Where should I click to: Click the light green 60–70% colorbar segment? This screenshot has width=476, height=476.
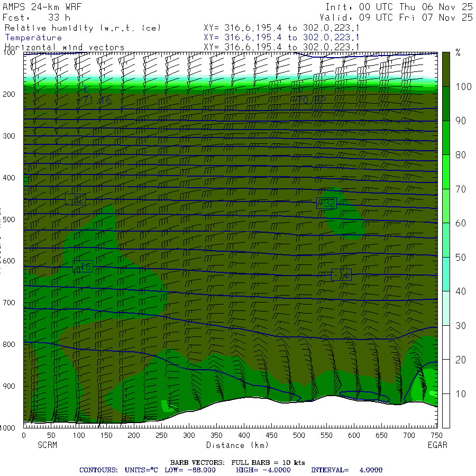(446, 206)
